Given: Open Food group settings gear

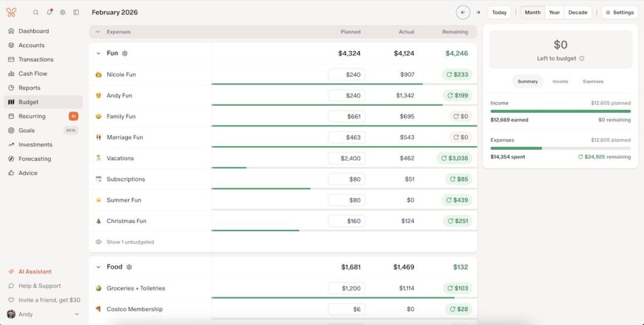Looking at the screenshot, I should [129, 267].
